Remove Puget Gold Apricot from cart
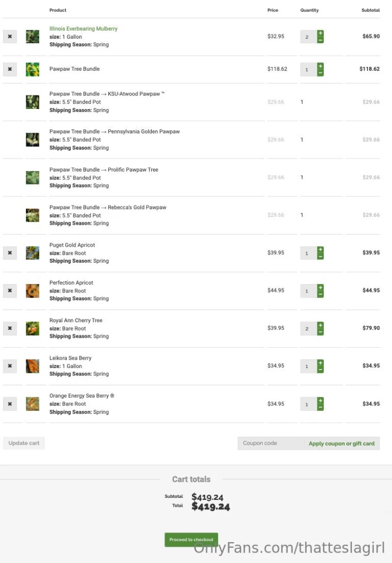Screen dimensions: 392x563 pyautogui.click(x=10, y=253)
